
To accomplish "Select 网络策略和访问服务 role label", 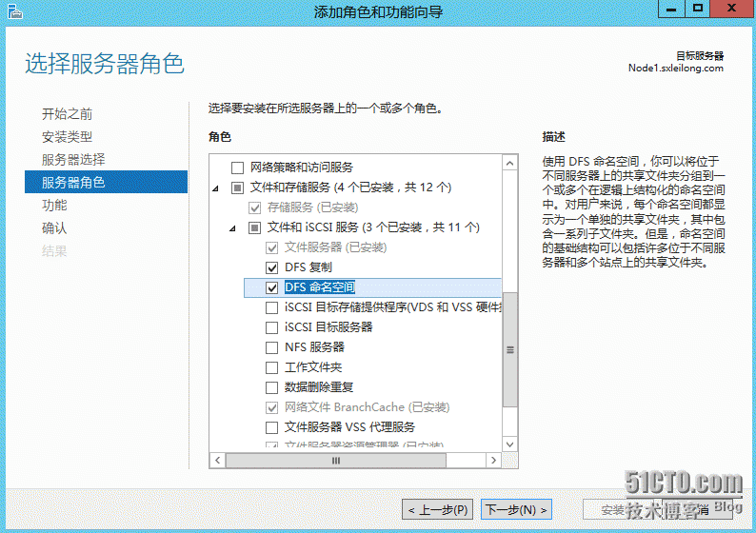I will pos(302,168).
